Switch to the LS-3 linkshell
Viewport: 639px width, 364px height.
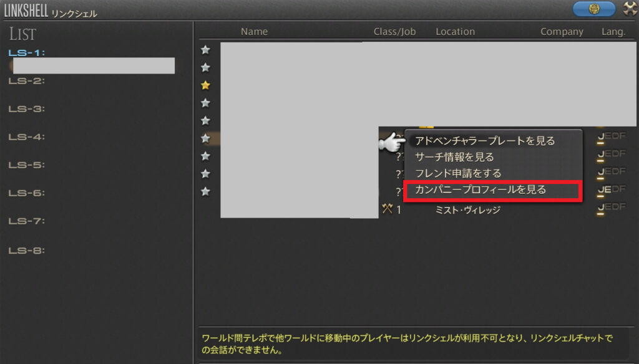pos(27,108)
